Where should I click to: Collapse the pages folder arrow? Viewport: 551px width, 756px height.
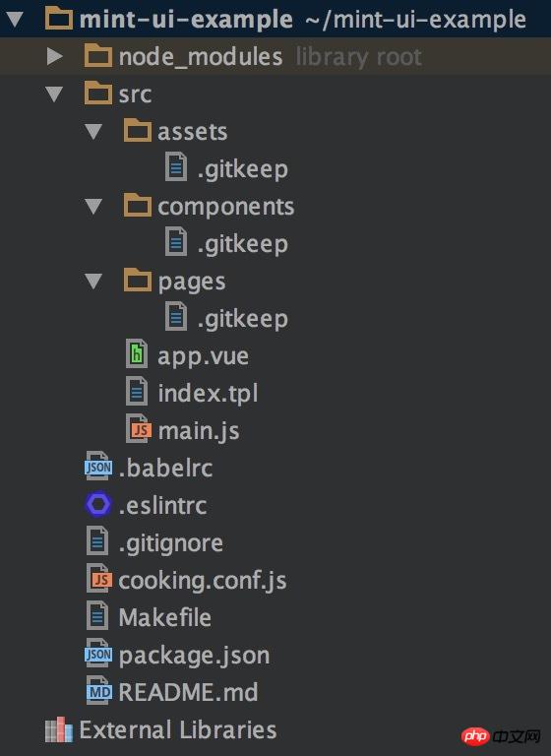tap(93, 282)
